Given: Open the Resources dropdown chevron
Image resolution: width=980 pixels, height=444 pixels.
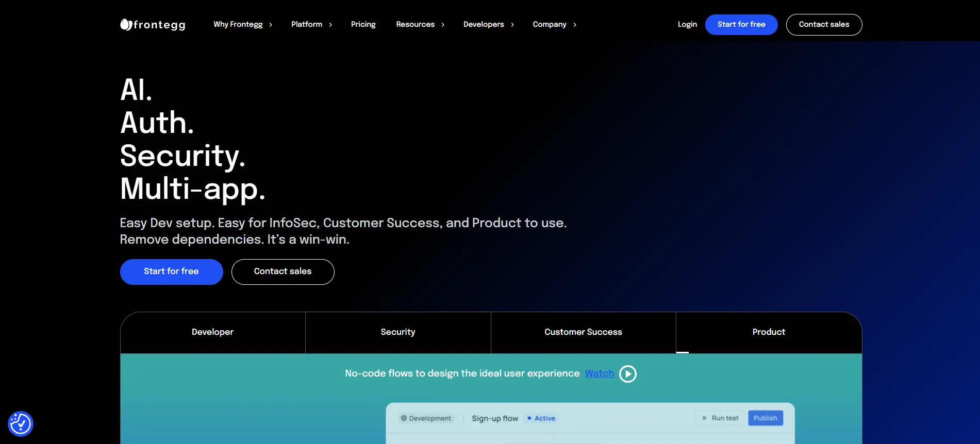Looking at the screenshot, I should (442, 25).
